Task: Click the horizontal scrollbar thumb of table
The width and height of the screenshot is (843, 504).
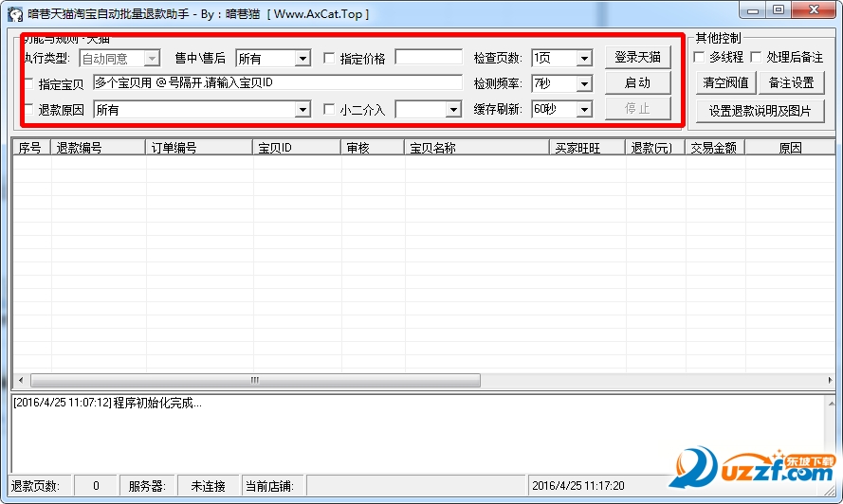Action: coord(255,381)
